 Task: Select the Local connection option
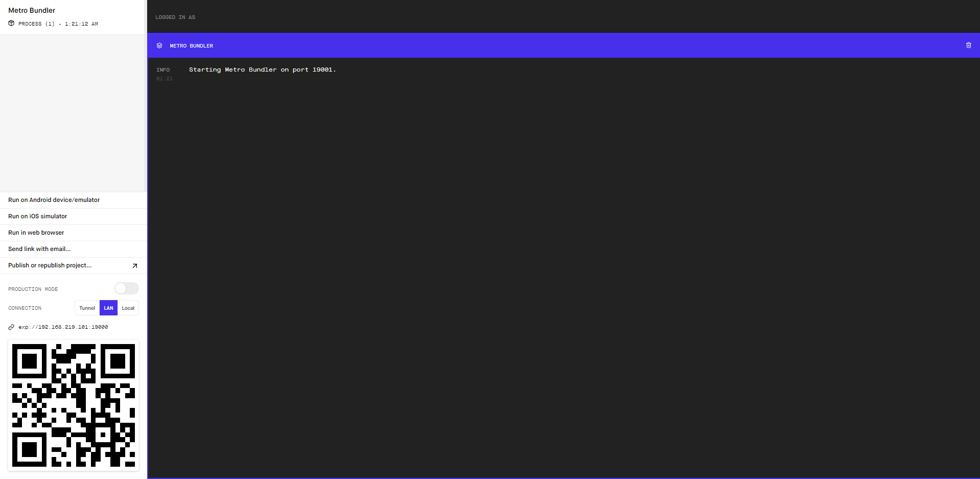coord(128,308)
